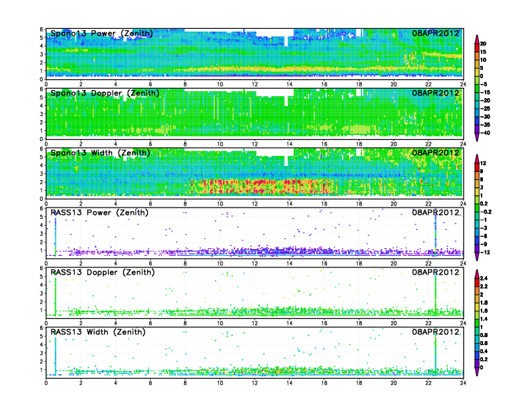Select the 08APR2012 date in RASS13 Doppler panel
532x411 pixels.
click(436, 272)
